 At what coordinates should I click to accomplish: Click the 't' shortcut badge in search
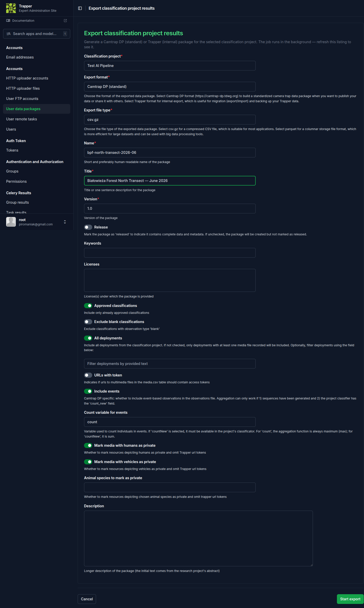(x=65, y=34)
